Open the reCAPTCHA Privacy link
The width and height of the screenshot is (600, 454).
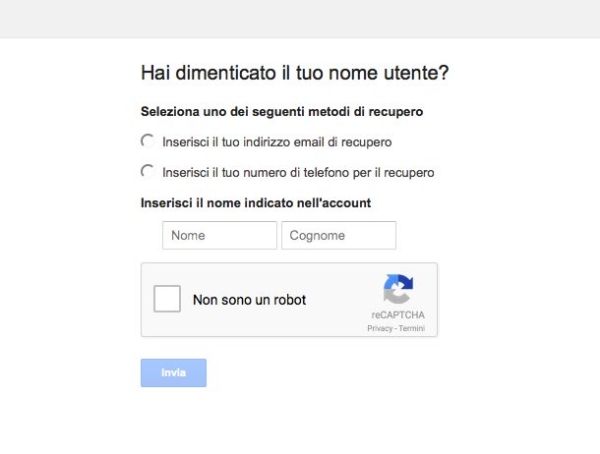coord(379,328)
